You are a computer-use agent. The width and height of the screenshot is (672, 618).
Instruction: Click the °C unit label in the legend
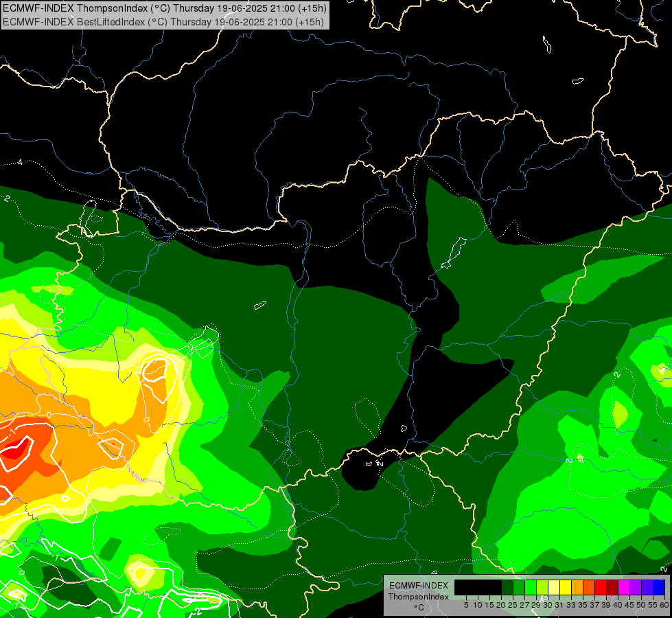419,608
